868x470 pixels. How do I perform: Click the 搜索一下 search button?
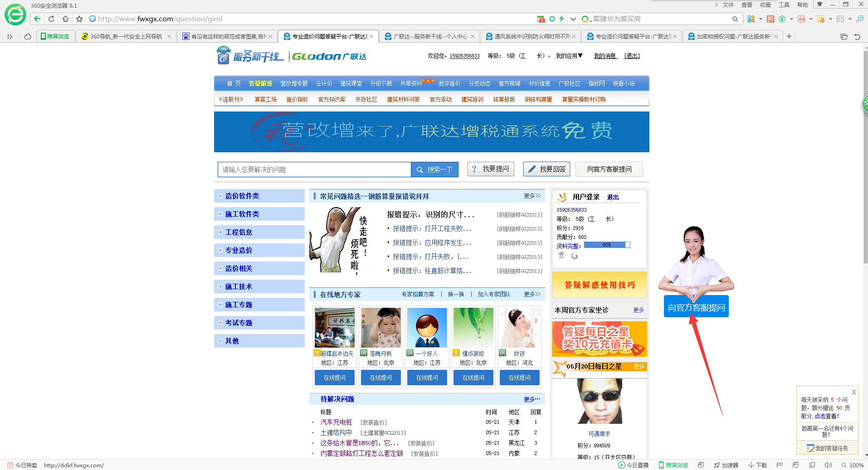click(434, 170)
